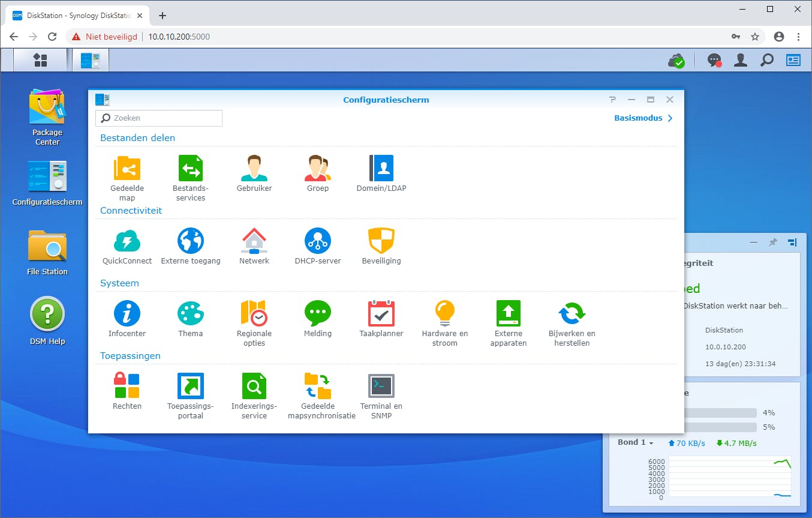
Task: Click the 4.7 MB/s download speed
Action: coord(736,444)
